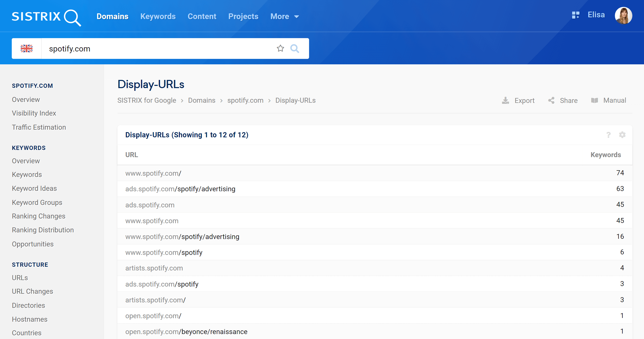
Task: Click the search magnifier icon
Action: [x=295, y=48]
